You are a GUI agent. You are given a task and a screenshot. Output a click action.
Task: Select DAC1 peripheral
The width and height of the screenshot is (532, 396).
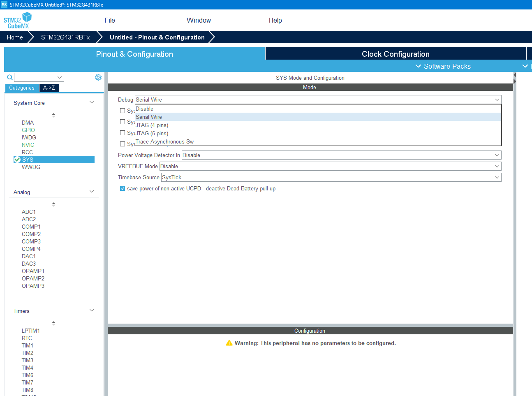(x=29, y=256)
